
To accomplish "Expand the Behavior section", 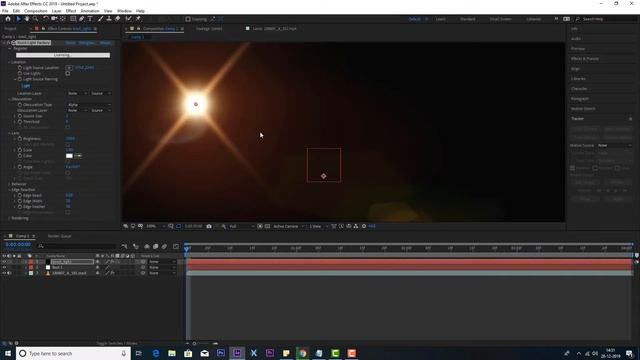I will point(9,184).
